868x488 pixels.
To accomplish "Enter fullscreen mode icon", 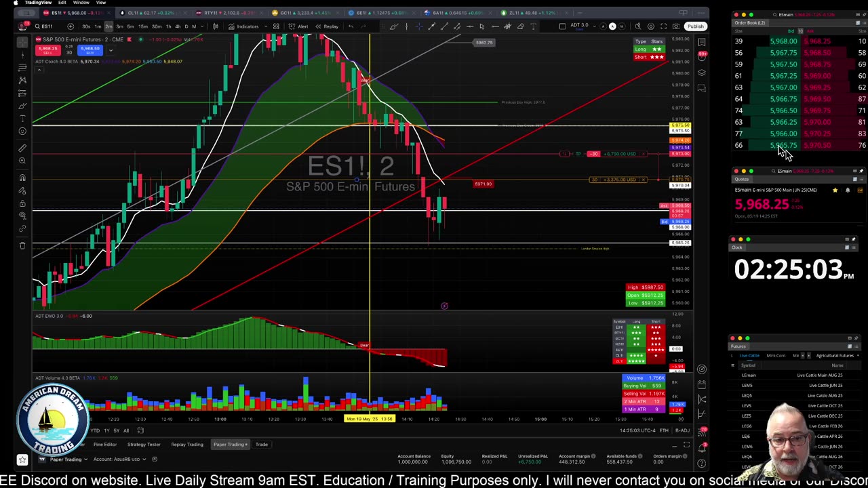I will tap(663, 26).
